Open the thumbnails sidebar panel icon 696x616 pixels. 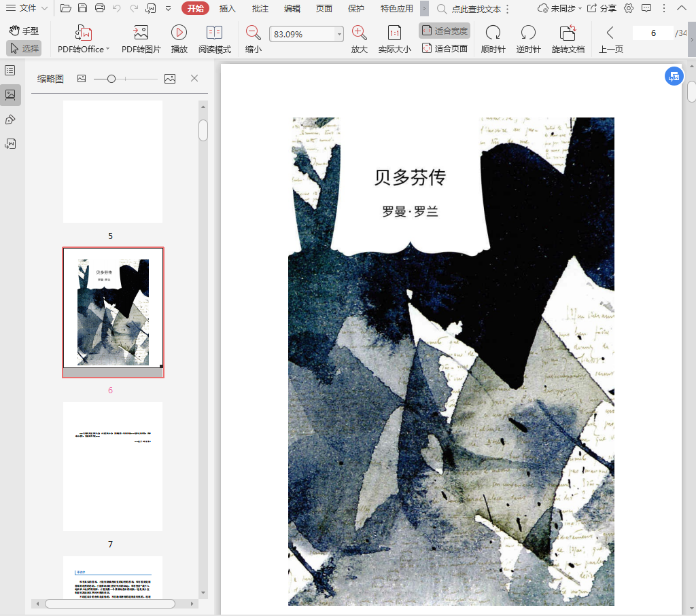(x=10, y=95)
